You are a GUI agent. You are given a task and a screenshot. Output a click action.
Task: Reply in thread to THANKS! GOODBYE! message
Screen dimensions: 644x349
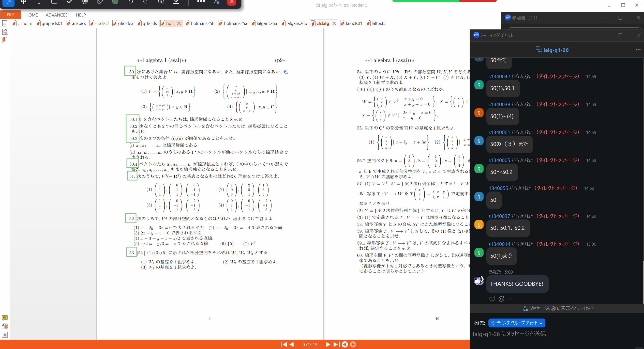[492, 299]
